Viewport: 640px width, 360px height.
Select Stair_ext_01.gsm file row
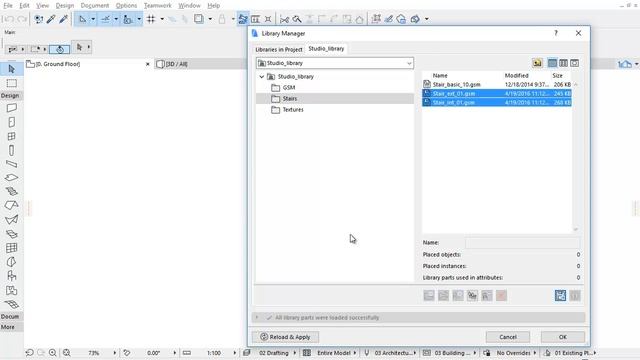pos(497,93)
